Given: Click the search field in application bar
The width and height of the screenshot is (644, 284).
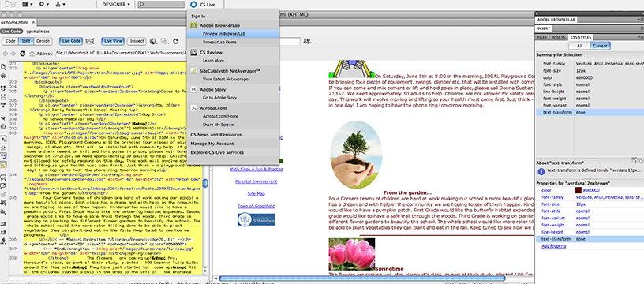Looking at the screenshot, I should [x=161, y=5].
